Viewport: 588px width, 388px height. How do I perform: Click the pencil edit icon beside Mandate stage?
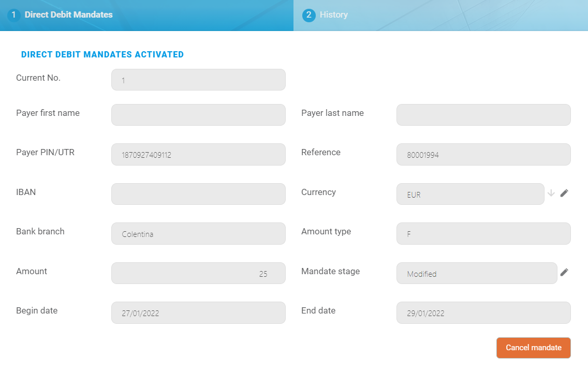pos(564,272)
